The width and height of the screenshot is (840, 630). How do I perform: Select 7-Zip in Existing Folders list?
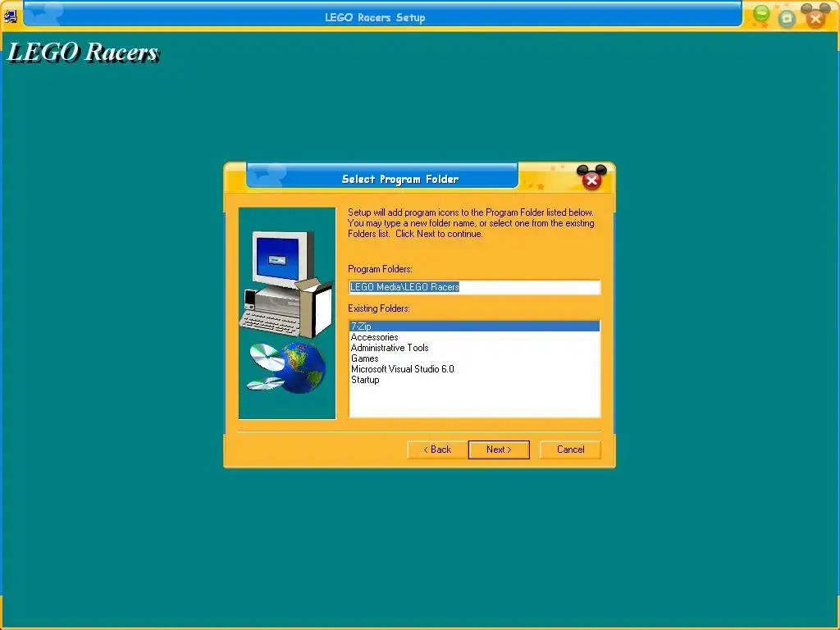(x=475, y=326)
